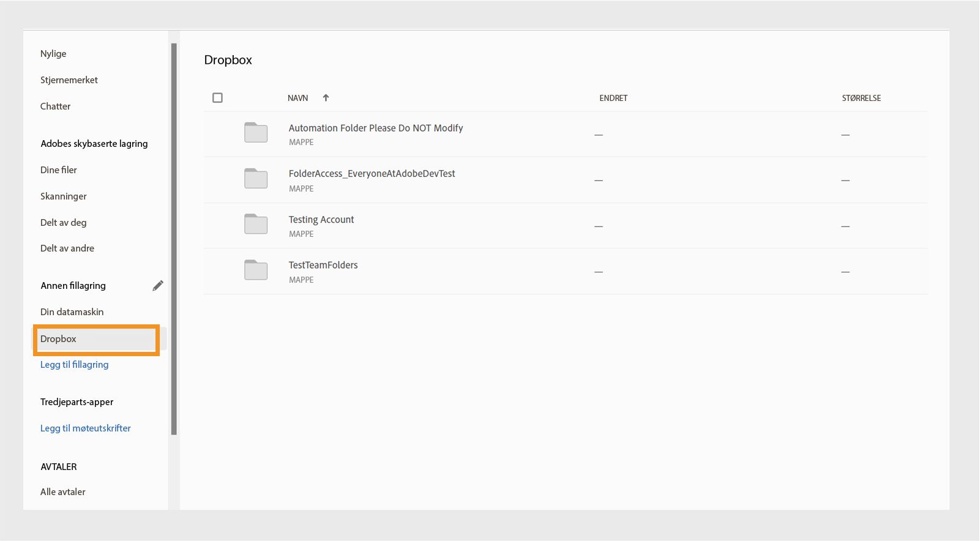
Task: Click the Testing Account folder icon
Action: click(x=256, y=224)
